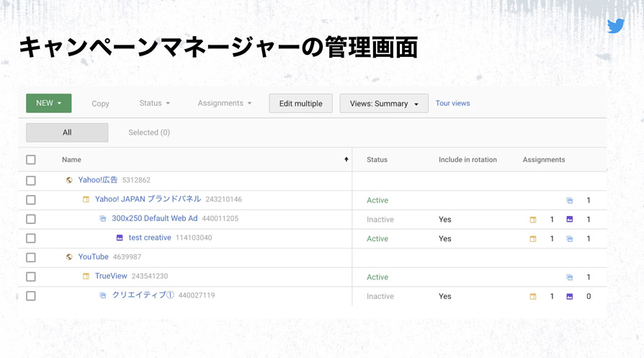This screenshot has height=358, width=644.
Task: Click globe icon beside Yahoo!広告
Action: pos(69,180)
